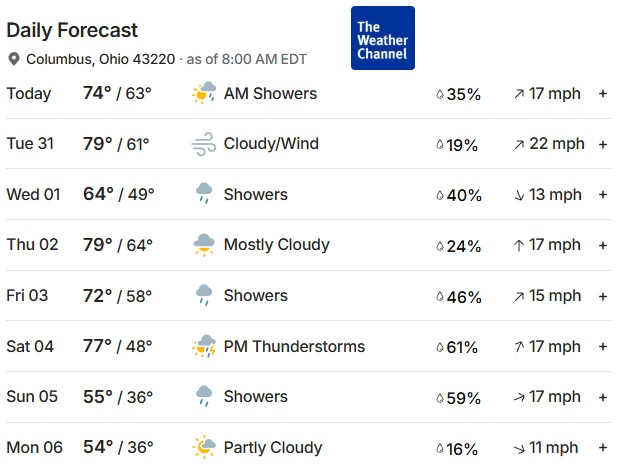The image size is (620, 471).
Task: Click the Daily Forecast heading
Action: click(x=72, y=30)
